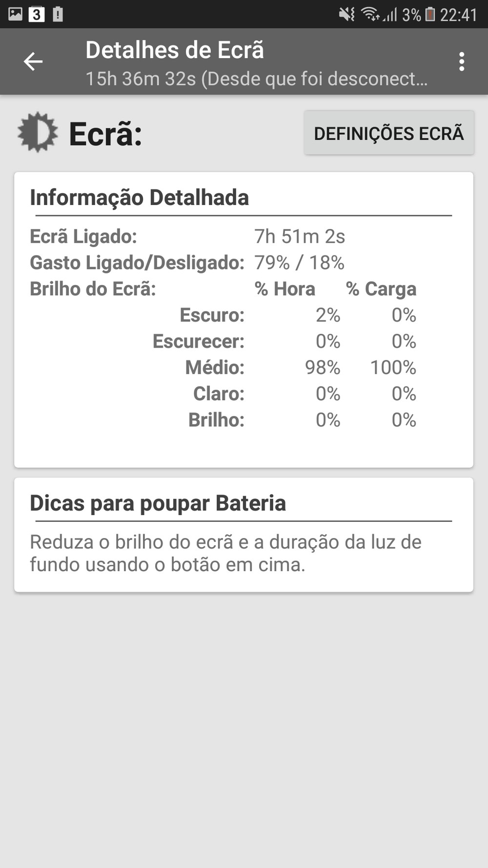
Task: Tap the battery warning exclamation notification icon
Action: [x=58, y=15]
